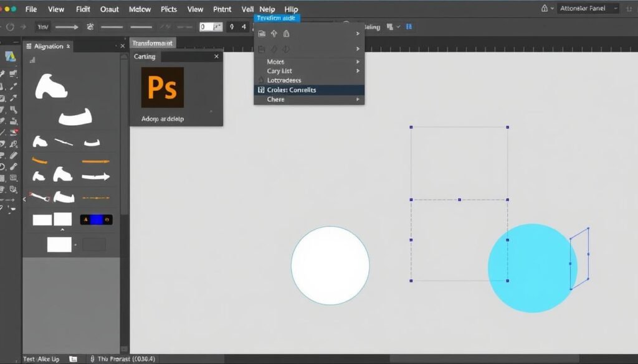
Task: Click the Seling label in the options bar
Action: coord(372,27)
